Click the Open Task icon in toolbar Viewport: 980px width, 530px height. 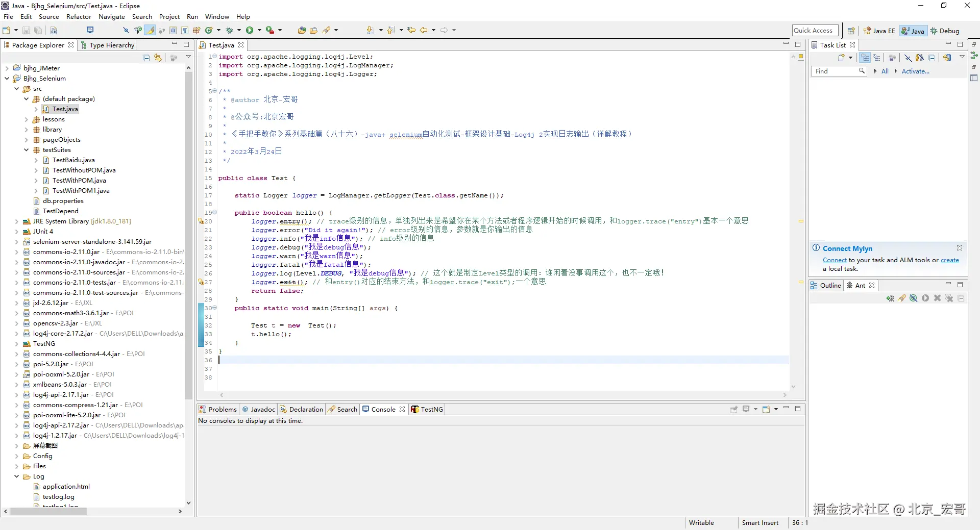(313, 31)
